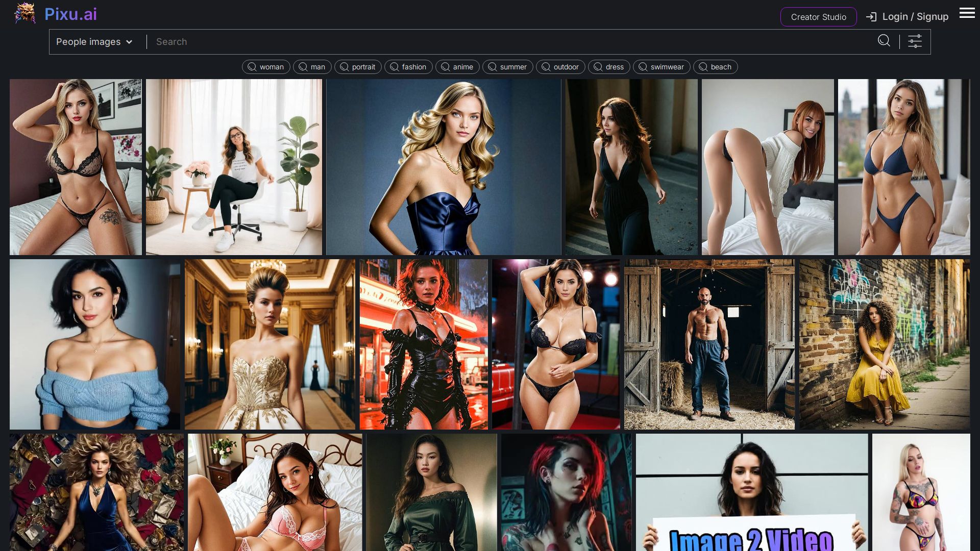
Task: Open the office chair woman thumbnail
Action: pos(234,167)
